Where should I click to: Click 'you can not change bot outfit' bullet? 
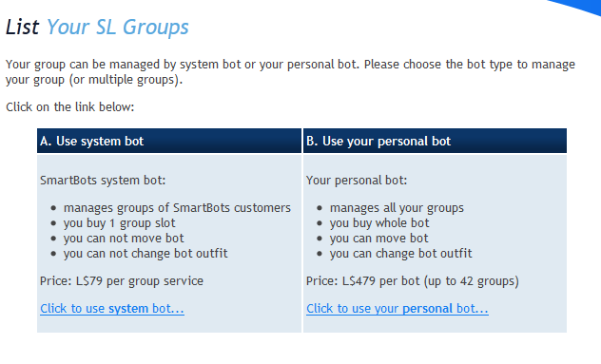tap(145, 254)
